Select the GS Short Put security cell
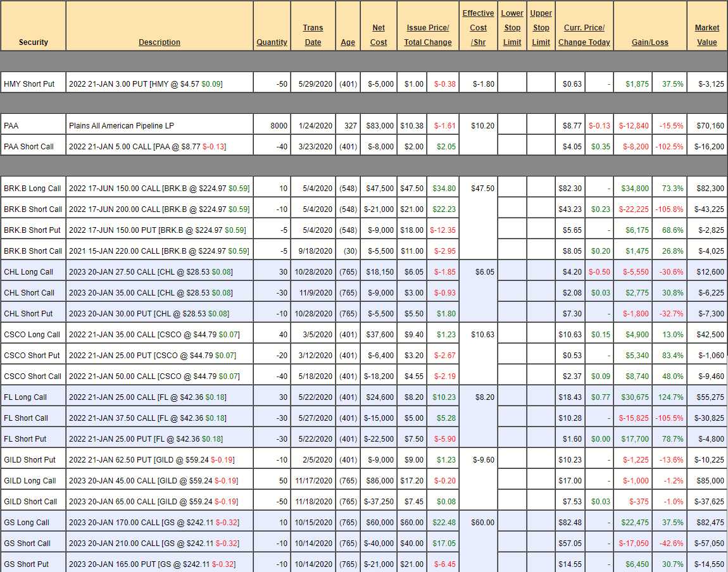The width and height of the screenshot is (728, 572). (27, 564)
